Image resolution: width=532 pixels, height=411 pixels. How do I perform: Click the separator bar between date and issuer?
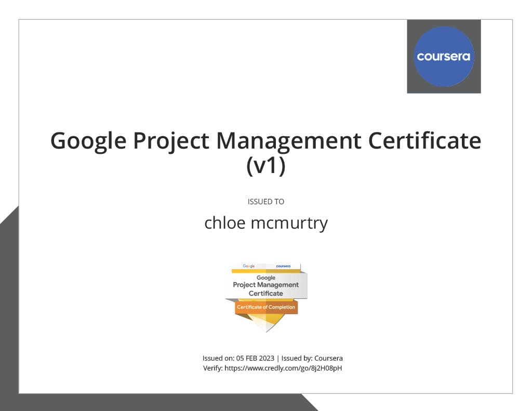(x=279, y=358)
